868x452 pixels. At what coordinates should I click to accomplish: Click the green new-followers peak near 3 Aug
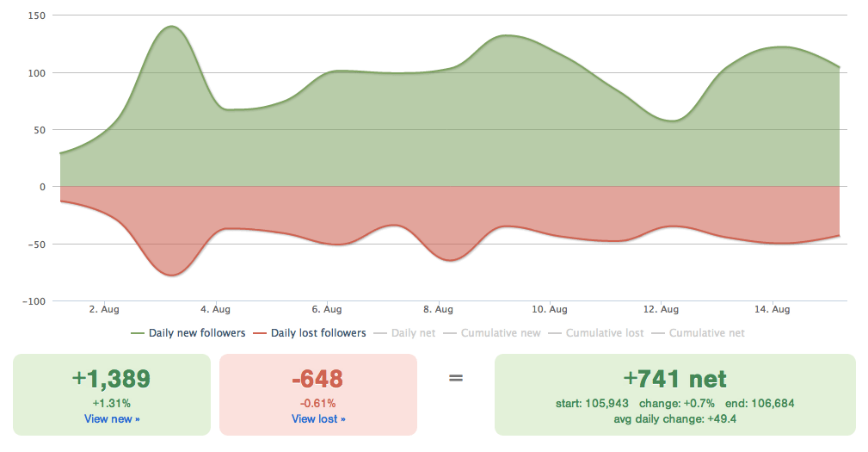pyautogui.click(x=172, y=27)
